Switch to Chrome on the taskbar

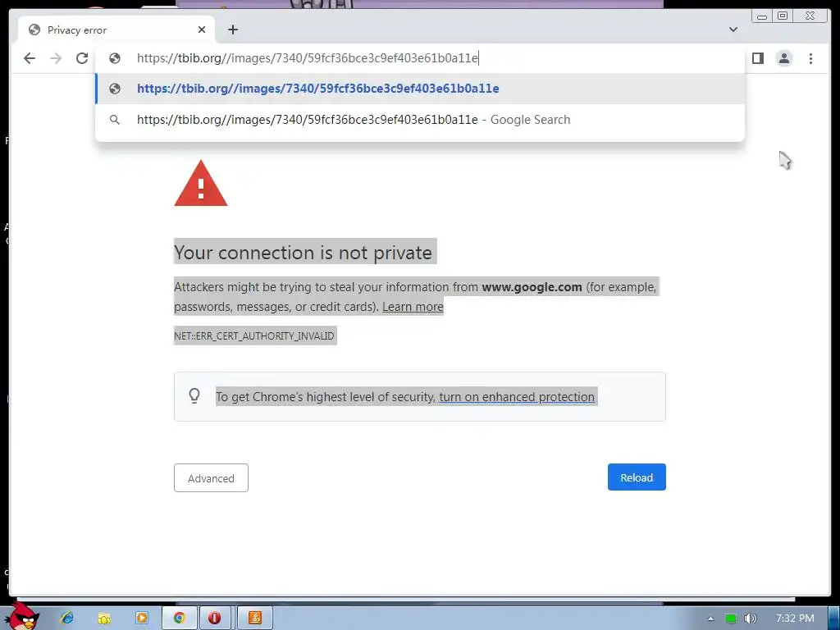pos(180,618)
